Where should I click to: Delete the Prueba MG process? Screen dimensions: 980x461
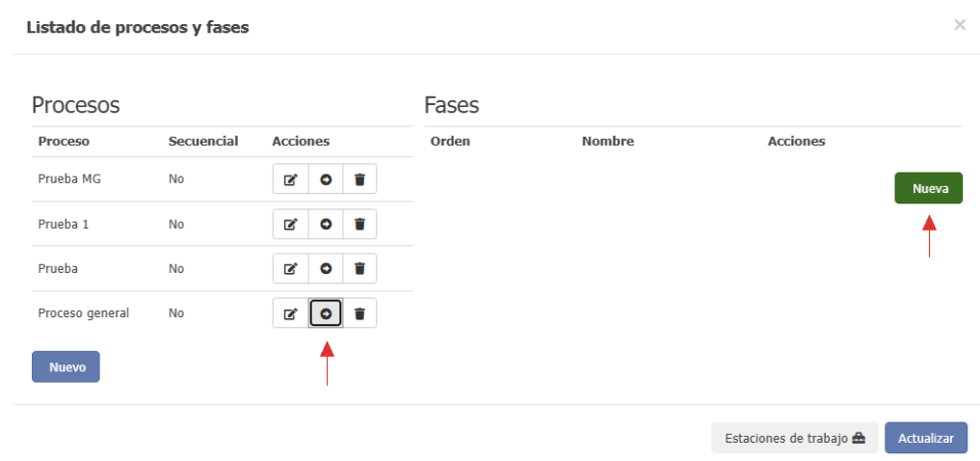(x=359, y=179)
